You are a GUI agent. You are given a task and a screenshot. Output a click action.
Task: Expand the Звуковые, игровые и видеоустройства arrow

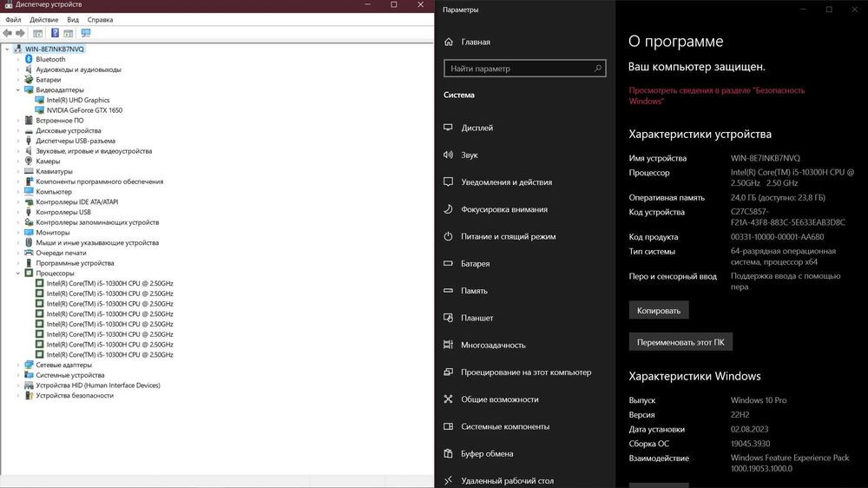pyautogui.click(x=18, y=151)
